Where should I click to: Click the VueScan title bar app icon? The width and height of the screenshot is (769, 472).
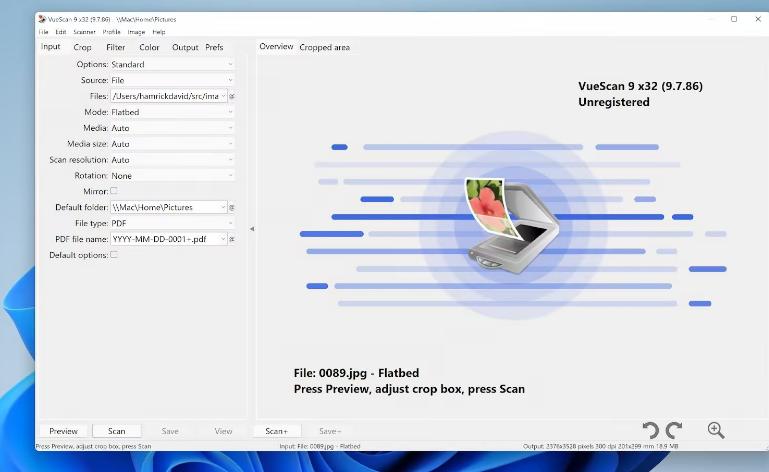click(x=42, y=19)
